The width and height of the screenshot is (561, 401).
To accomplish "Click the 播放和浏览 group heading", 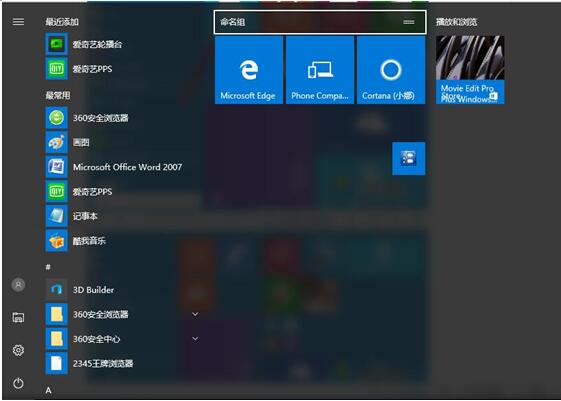I will (x=457, y=22).
